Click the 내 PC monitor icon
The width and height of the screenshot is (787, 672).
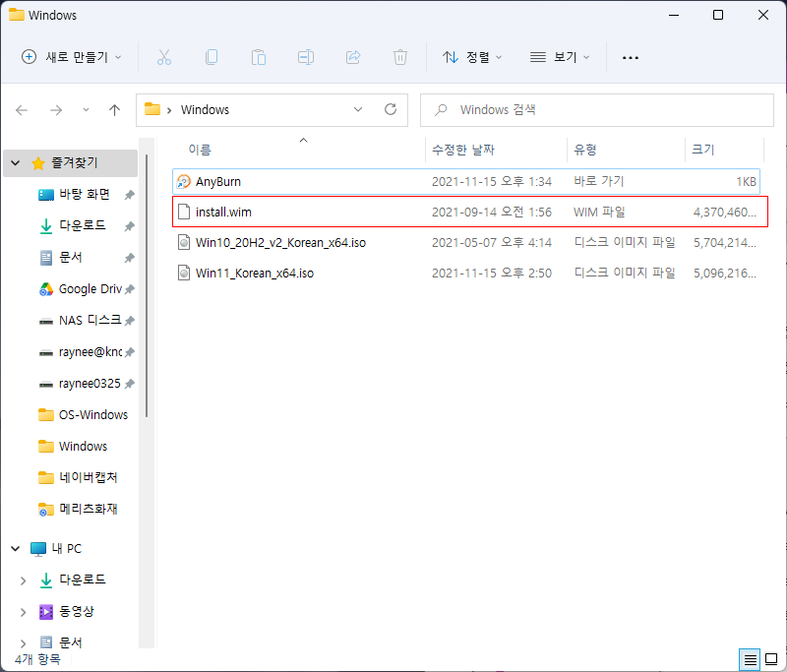[38, 549]
